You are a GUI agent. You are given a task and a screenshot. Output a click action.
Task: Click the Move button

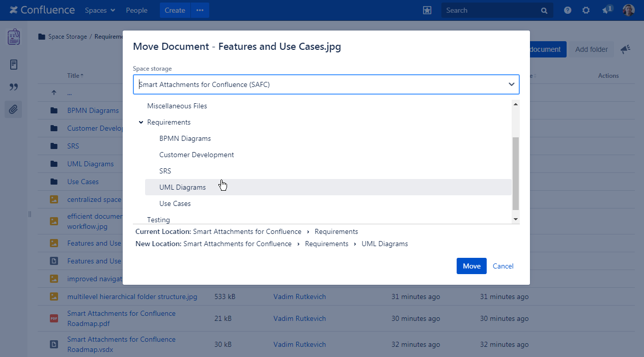(471, 266)
